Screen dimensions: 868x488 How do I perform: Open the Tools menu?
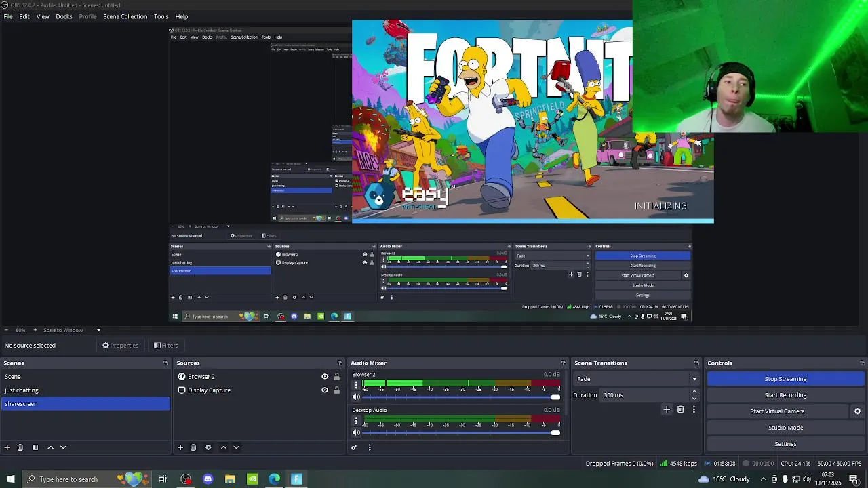point(161,16)
